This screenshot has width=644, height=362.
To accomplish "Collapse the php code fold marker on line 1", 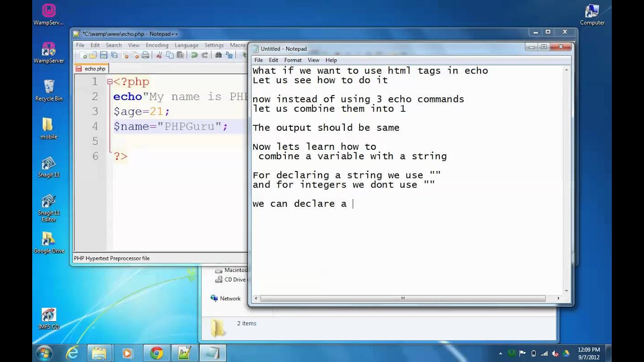I will coord(109,81).
